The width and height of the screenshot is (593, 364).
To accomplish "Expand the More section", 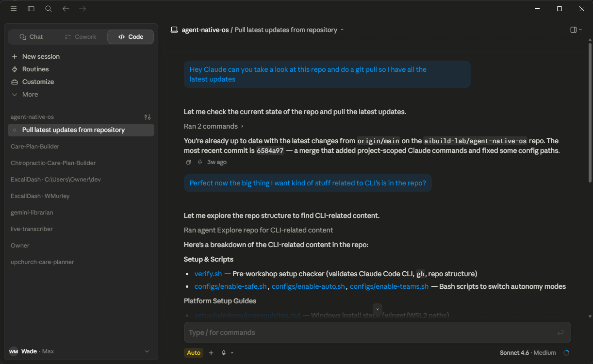I will 24,94.
